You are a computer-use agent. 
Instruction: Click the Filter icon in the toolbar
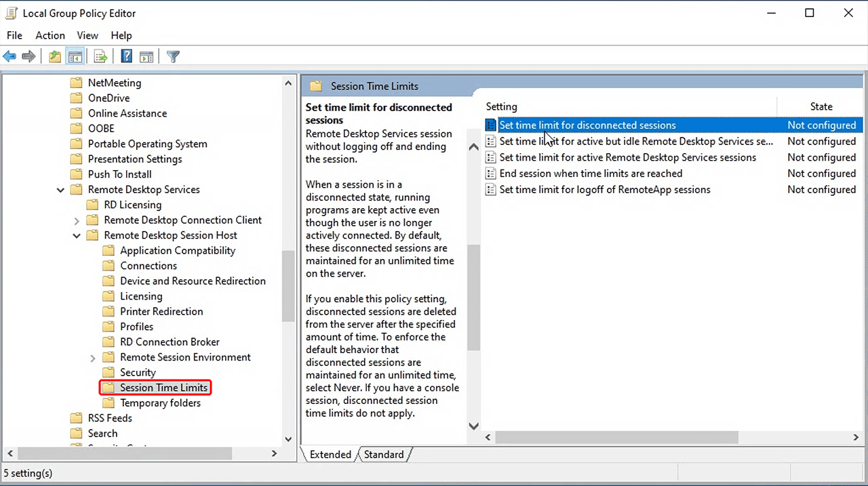172,56
